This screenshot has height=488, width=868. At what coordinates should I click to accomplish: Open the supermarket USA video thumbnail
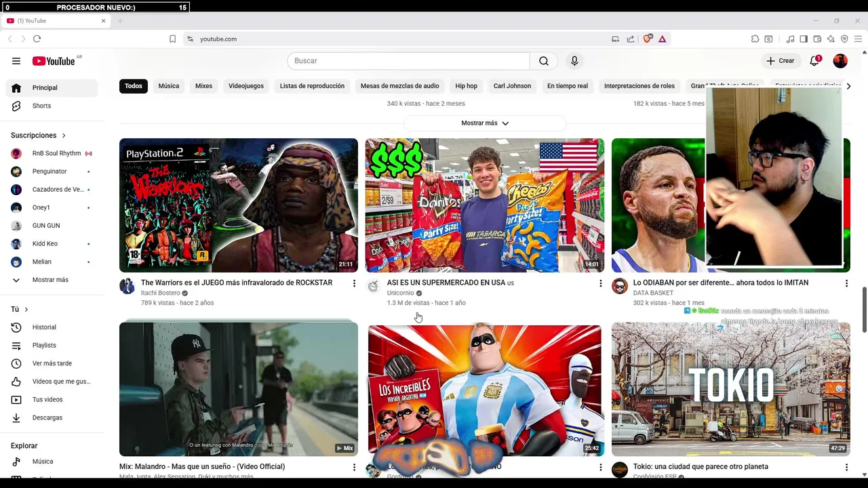click(485, 205)
